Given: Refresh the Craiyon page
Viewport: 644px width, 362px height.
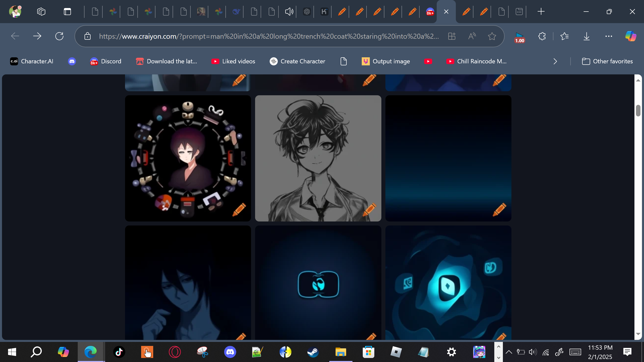Looking at the screenshot, I should [x=59, y=36].
